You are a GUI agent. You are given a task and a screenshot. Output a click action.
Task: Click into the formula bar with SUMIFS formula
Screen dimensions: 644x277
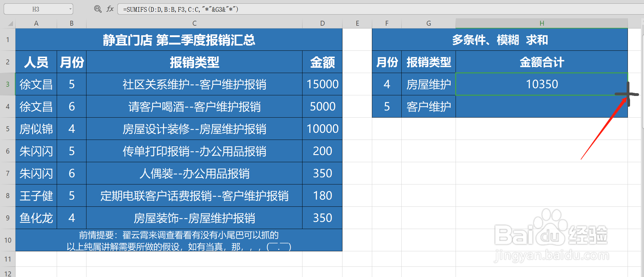coord(381,9)
